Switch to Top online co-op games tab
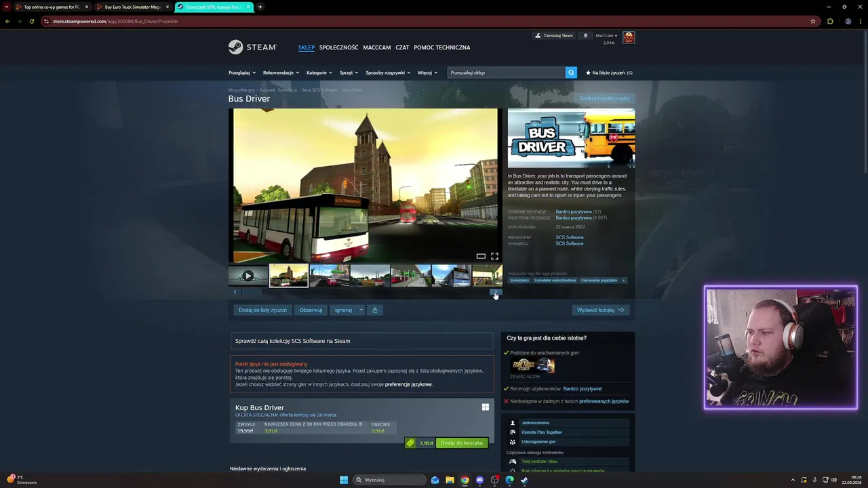 pos(52,7)
